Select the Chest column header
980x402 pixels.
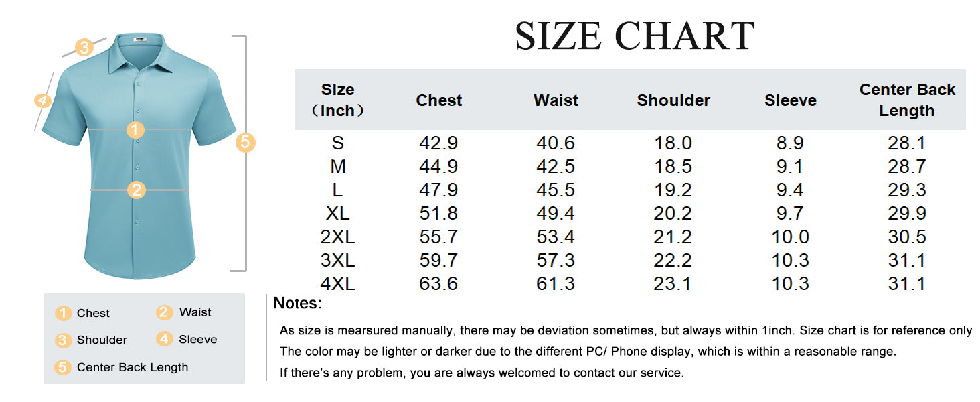tap(438, 100)
